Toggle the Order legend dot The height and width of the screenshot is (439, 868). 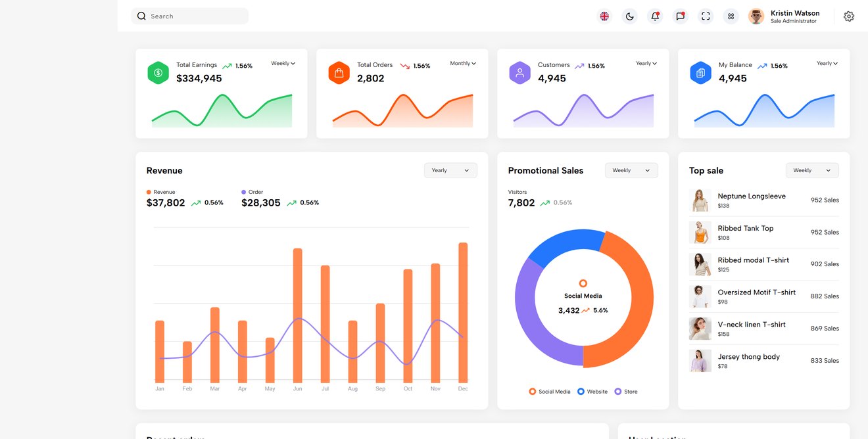pos(243,192)
